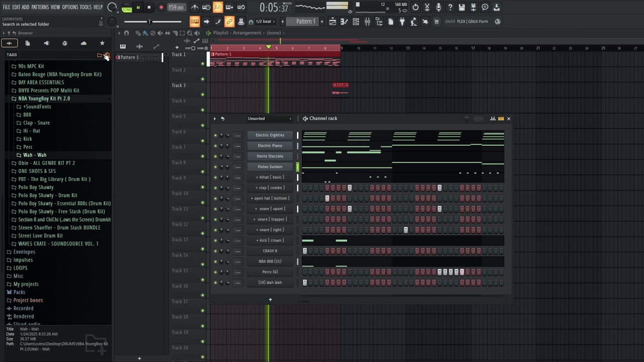Toggle Pattern/Song mode switch
The image size is (644, 362).
pos(127,7)
